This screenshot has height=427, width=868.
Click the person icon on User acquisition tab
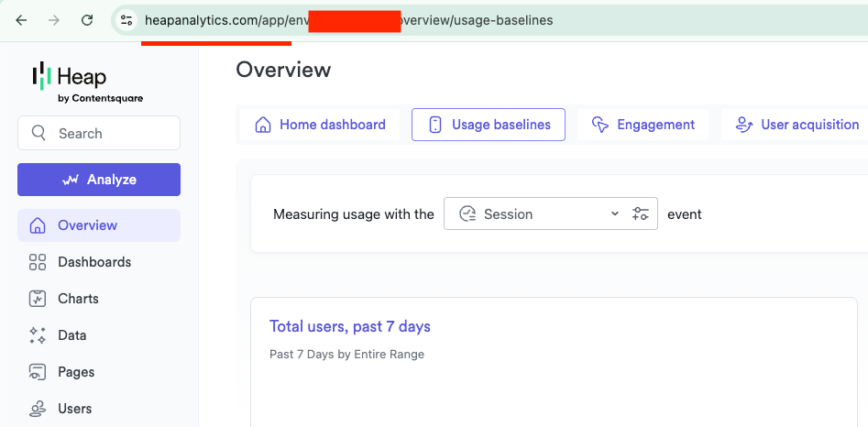(743, 125)
